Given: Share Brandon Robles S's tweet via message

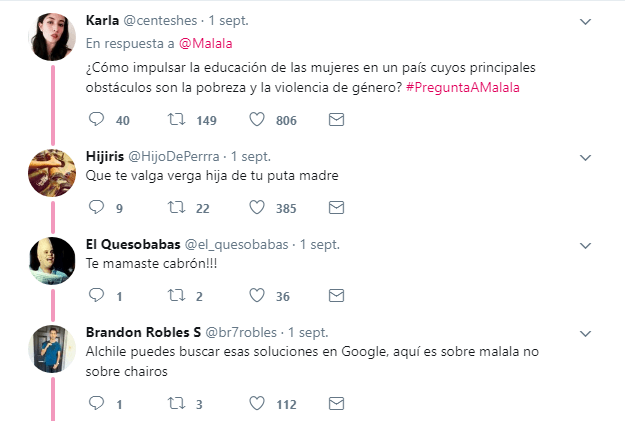Looking at the screenshot, I should point(336,403).
